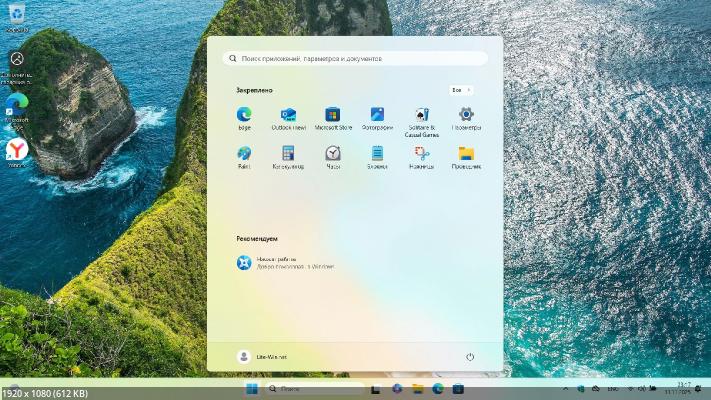Viewport: 711px width, 400px height.
Task: Click the Start menu search field
Action: (355, 59)
